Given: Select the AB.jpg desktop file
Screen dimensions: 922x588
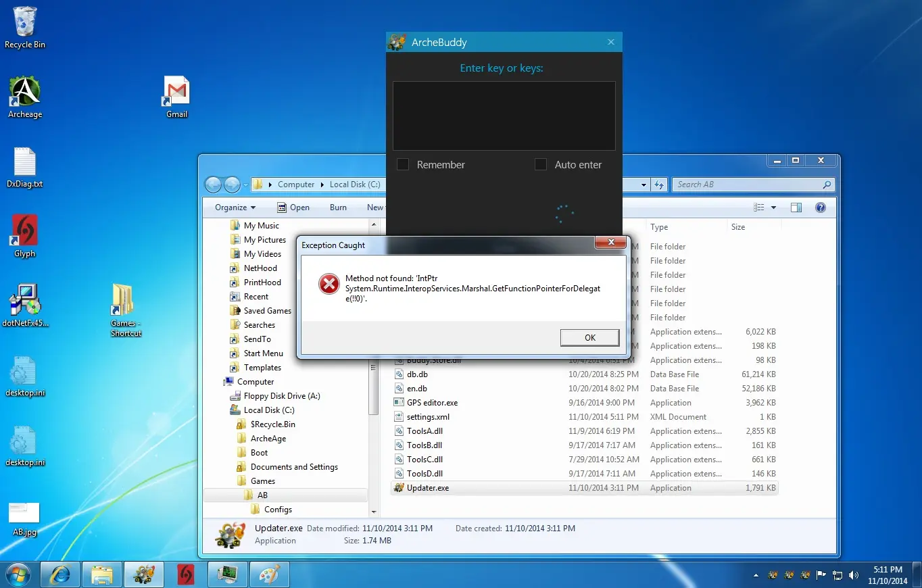Looking at the screenshot, I should tap(24, 519).
